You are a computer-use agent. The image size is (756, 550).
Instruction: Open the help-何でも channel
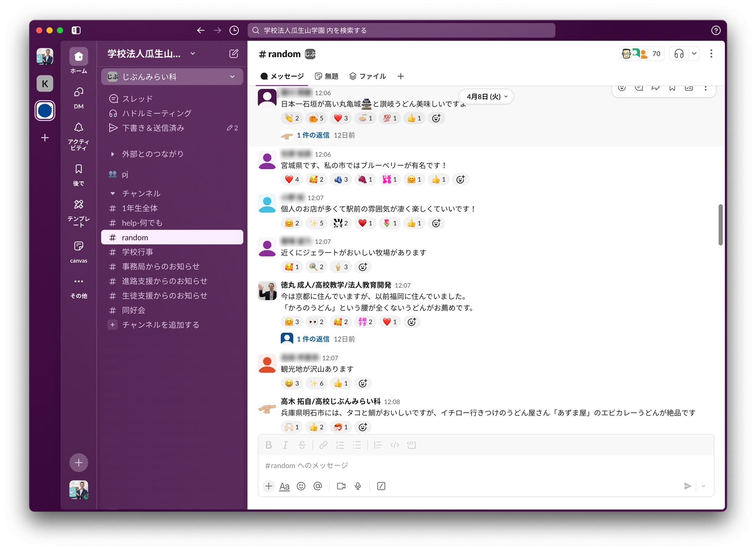pyautogui.click(x=172, y=223)
